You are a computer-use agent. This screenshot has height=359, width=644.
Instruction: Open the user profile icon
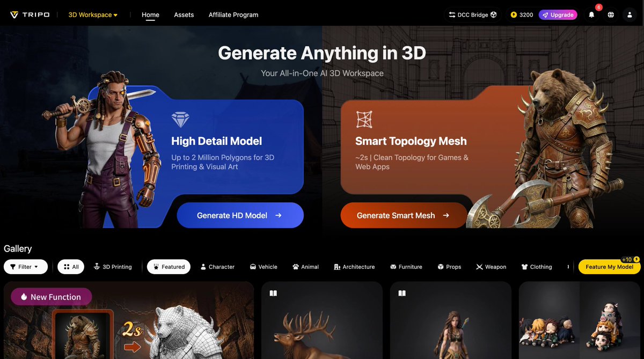click(x=630, y=14)
